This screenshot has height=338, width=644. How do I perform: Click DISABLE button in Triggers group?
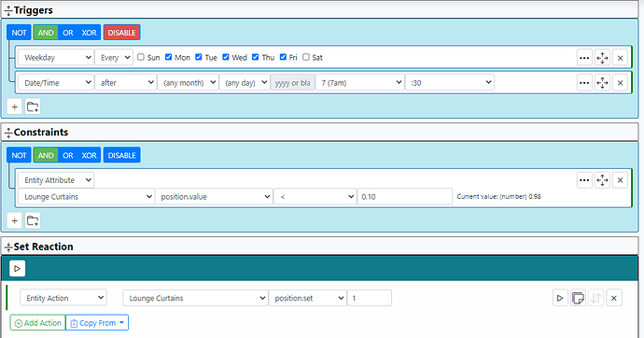(121, 33)
